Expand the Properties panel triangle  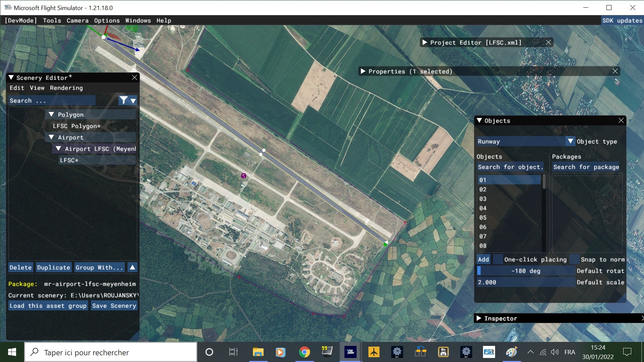(363, 71)
